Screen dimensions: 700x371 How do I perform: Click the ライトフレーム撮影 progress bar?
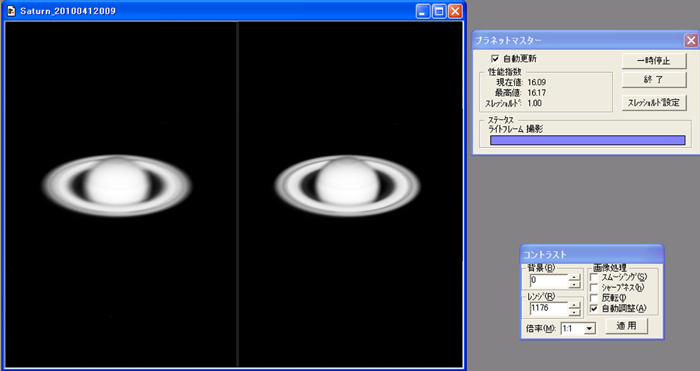click(588, 140)
